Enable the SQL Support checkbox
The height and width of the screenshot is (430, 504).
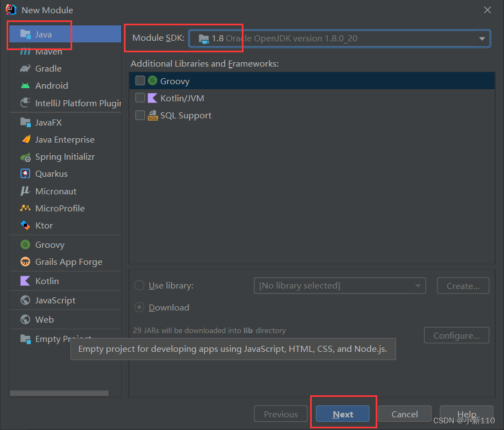(140, 115)
